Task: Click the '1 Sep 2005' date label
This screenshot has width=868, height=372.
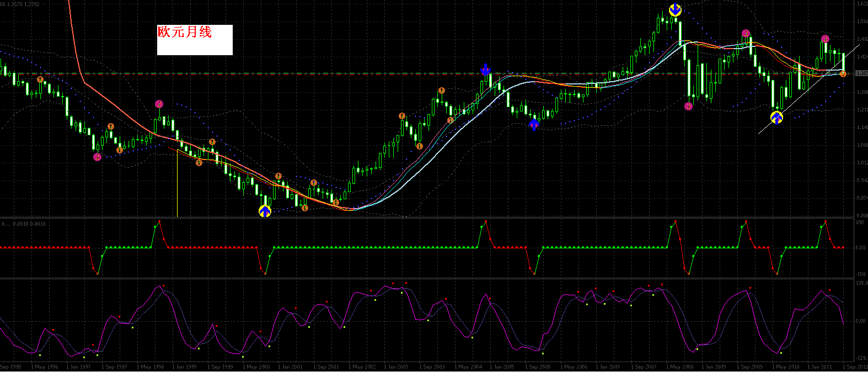Action: tap(538, 367)
